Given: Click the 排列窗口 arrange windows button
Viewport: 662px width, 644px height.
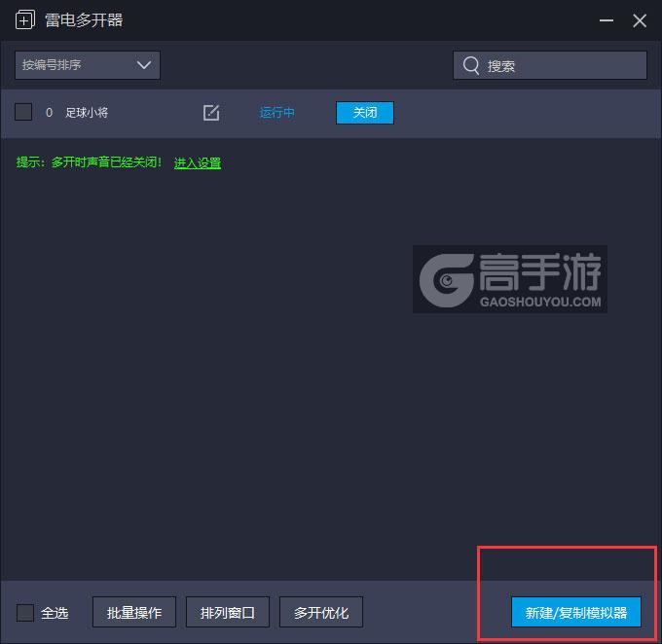Looking at the screenshot, I should [x=228, y=612].
